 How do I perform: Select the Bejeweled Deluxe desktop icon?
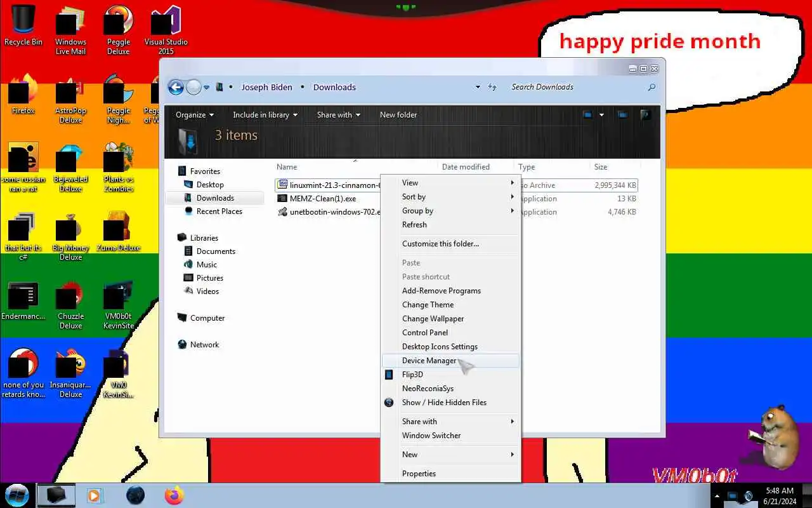(x=70, y=168)
